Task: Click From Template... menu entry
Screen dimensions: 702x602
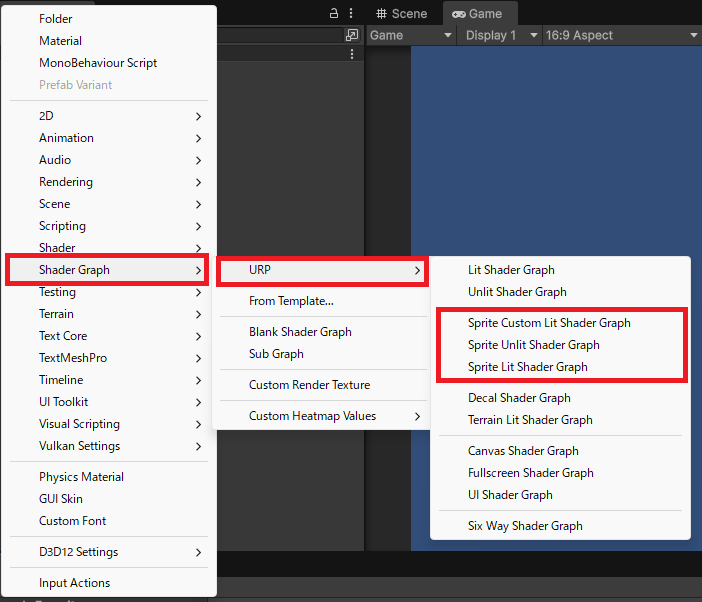Action: [x=291, y=301]
